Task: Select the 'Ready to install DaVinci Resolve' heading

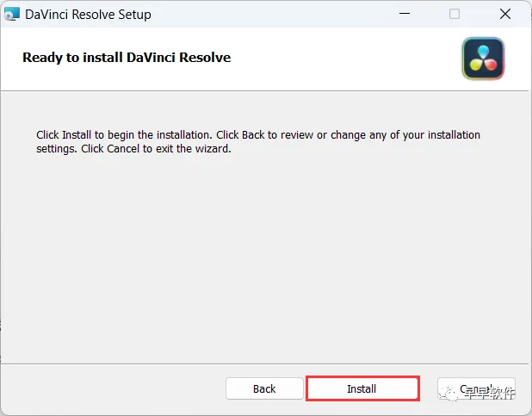Action: point(127,58)
